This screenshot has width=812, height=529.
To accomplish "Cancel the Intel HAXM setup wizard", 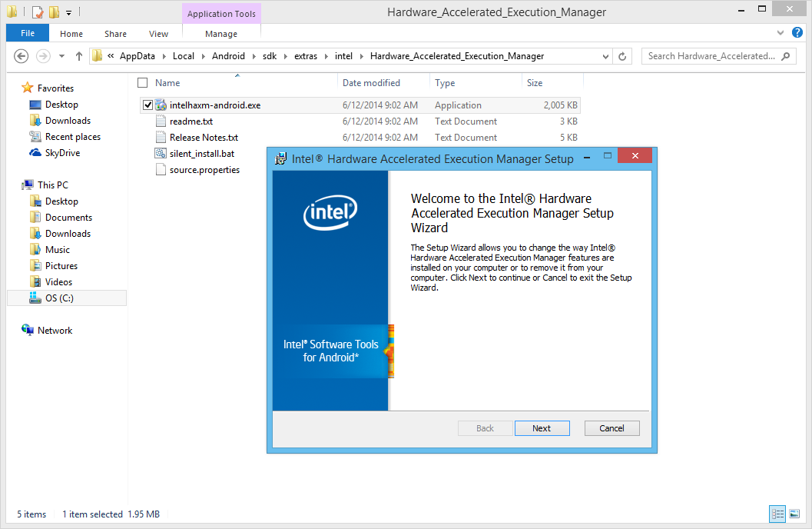I will (x=611, y=428).
